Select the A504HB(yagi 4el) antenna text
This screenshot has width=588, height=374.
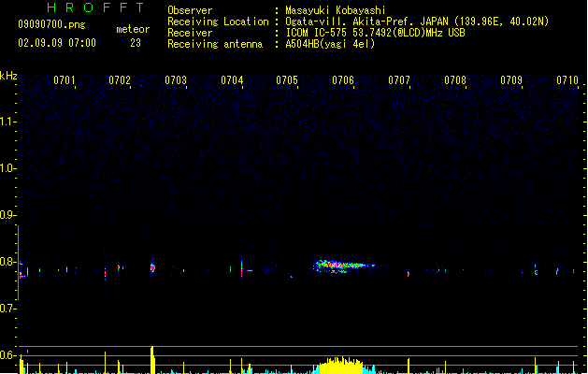click(330, 44)
